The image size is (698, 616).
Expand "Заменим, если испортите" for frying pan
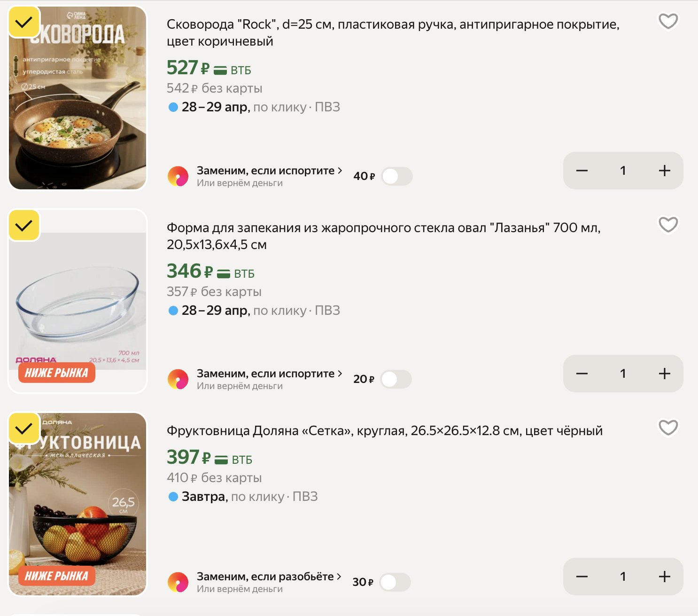pyautogui.click(x=269, y=171)
